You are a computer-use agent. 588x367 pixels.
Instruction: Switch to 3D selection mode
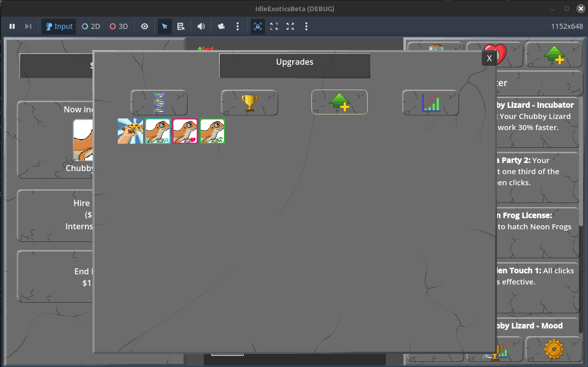[x=118, y=26]
